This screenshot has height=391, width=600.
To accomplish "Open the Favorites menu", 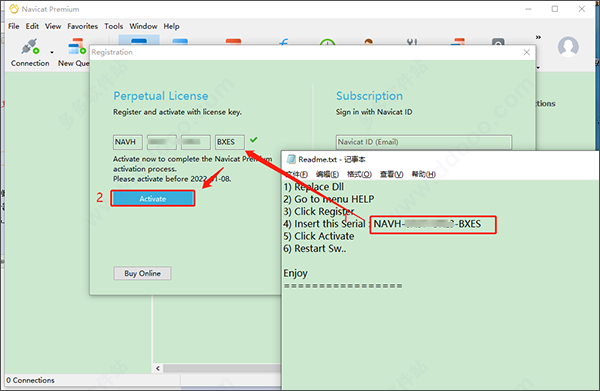I will point(82,26).
